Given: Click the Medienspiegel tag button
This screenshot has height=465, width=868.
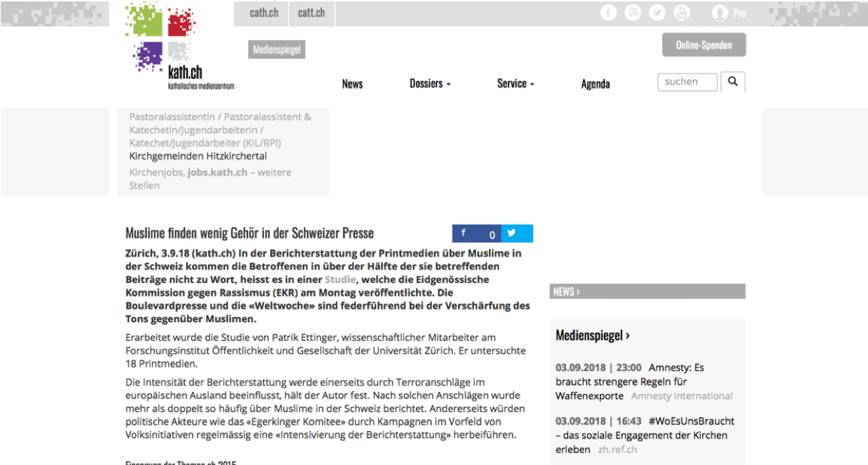Looking at the screenshot, I should [x=276, y=50].
